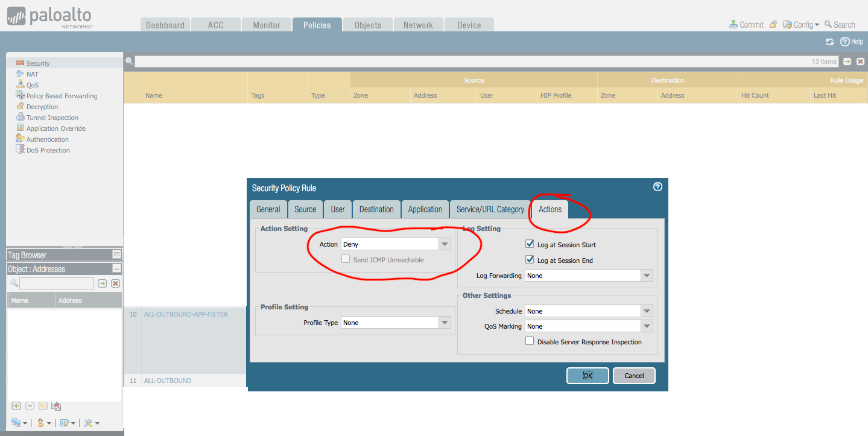The height and width of the screenshot is (436, 868).
Task: Click the PDF export icon under the Addresses list
Action: click(56, 406)
